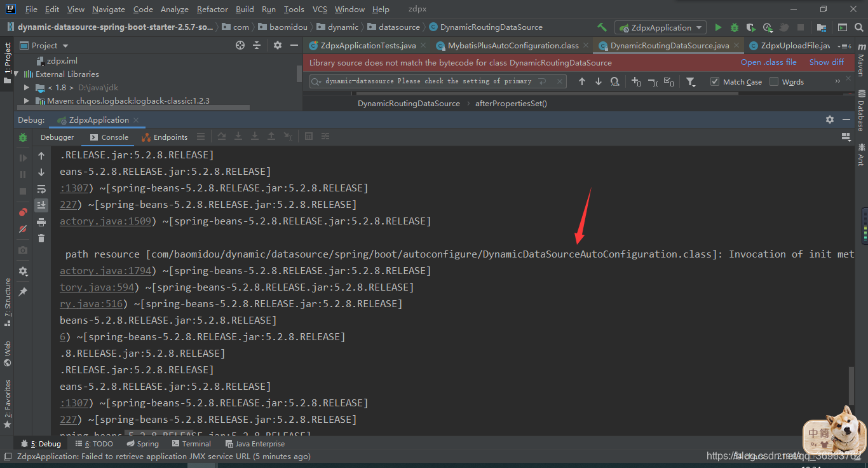Click the Open .class file link
The image size is (868, 468).
pyautogui.click(x=768, y=62)
